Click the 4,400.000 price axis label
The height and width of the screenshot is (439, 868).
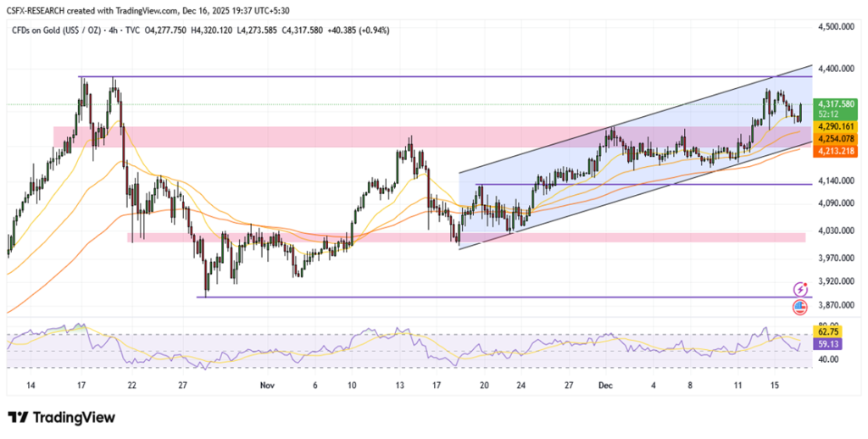(835, 68)
